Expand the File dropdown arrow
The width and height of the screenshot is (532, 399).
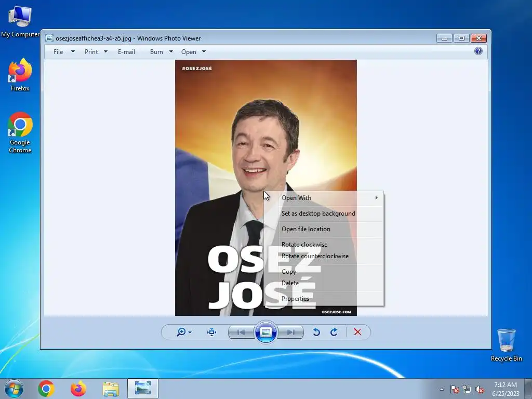73,52
